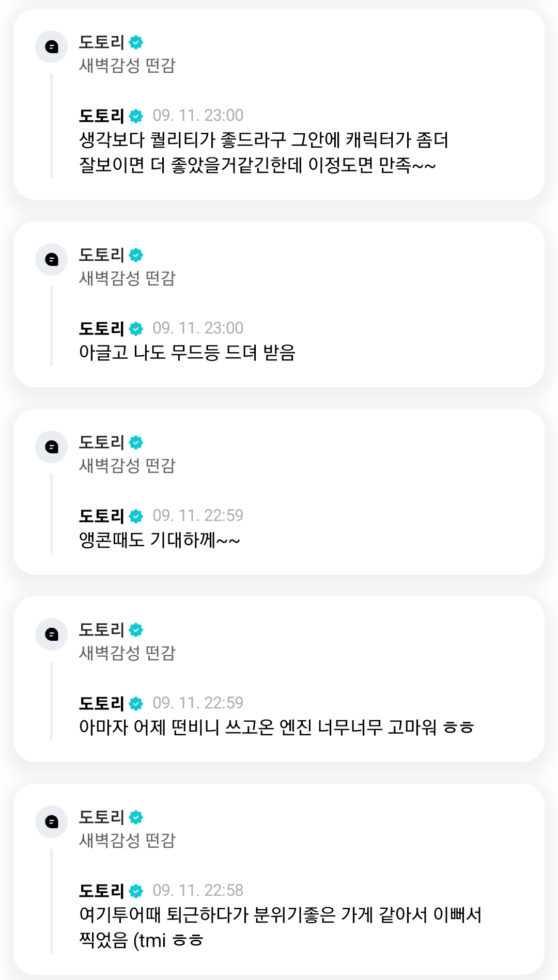The width and height of the screenshot is (558, 980).
Task: Click verified badge on bold 도토리 above "앵콘때도 기대하께"
Action: [136, 516]
